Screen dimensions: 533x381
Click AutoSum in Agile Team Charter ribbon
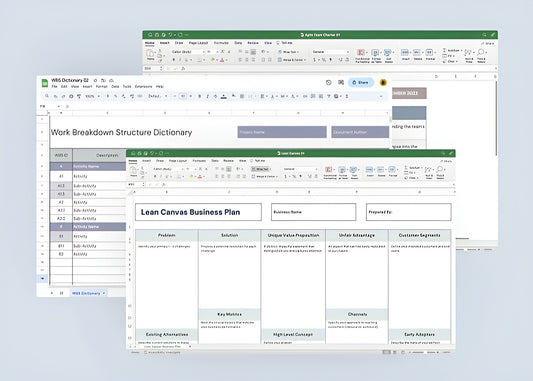[x=452, y=51]
